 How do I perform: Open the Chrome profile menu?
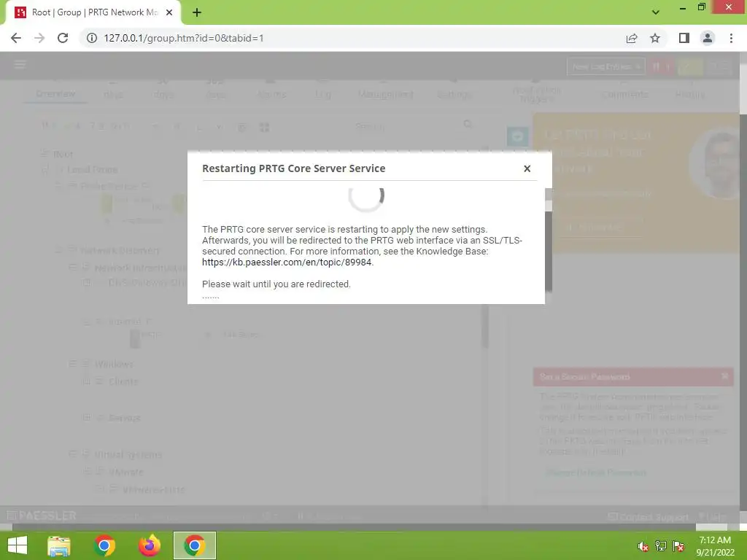pos(708,38)
